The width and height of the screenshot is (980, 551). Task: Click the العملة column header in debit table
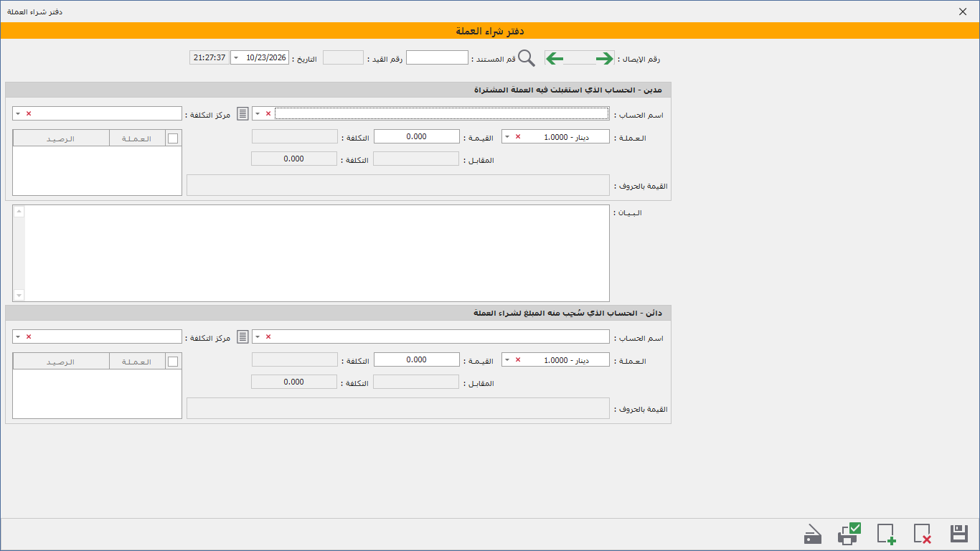(137, 138)
